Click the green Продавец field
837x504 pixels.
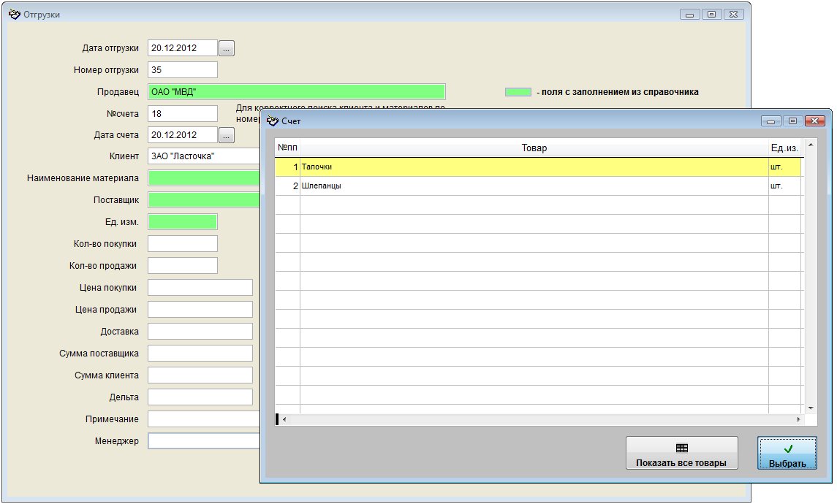(296, 92)
